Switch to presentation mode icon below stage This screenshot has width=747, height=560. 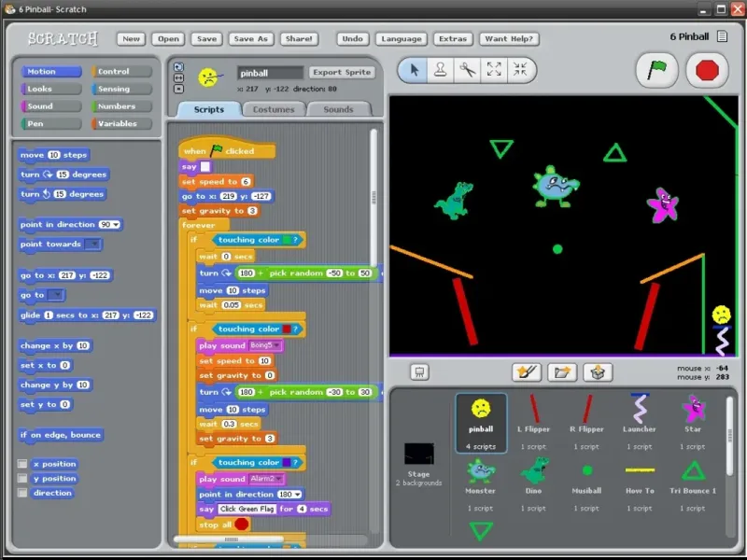(419, 371)
